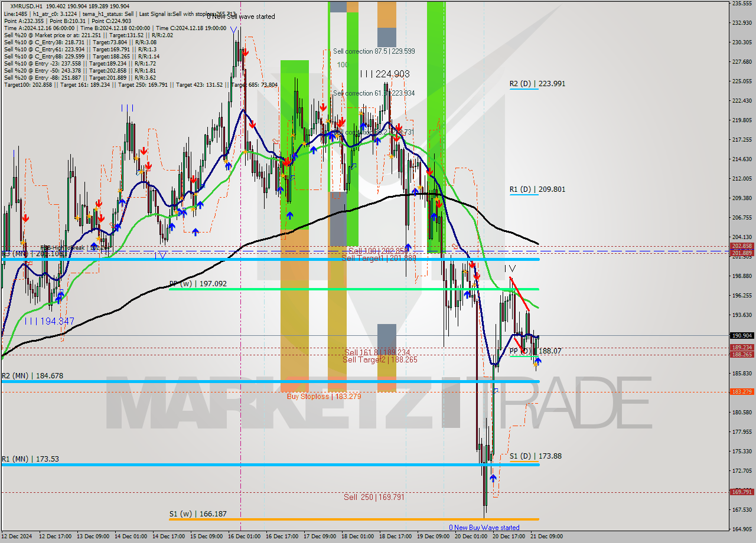756x543 pixels.
Task: Click the 21 Dec 09:00 time label
Action: tap(548, 537)
